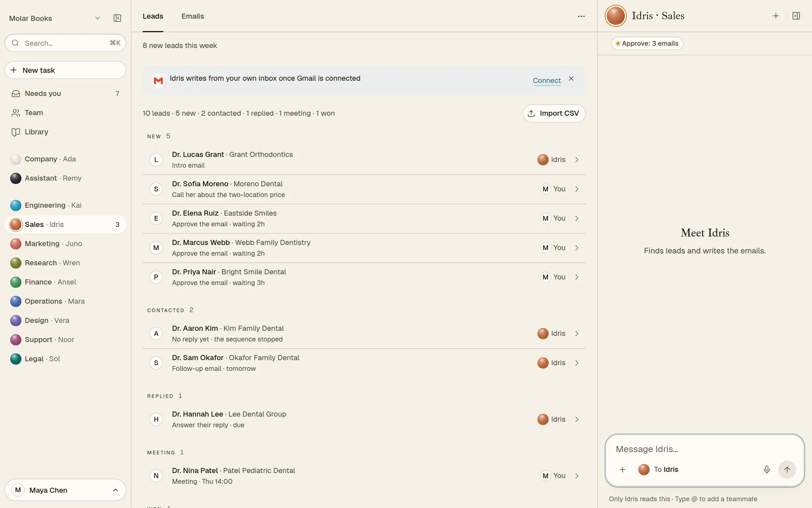
Task: Click the To Idris recipient selector
Action: pyautogui.click(x=658, y=469)
